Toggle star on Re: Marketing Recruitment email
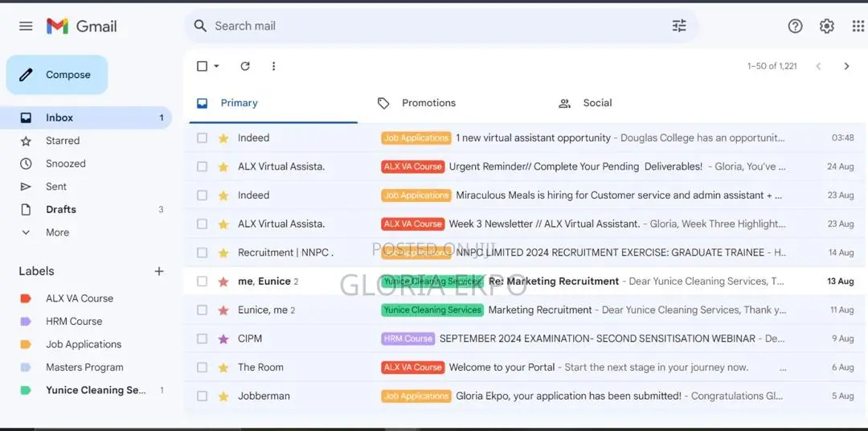868x431 pixels. [x=223, y=281]
